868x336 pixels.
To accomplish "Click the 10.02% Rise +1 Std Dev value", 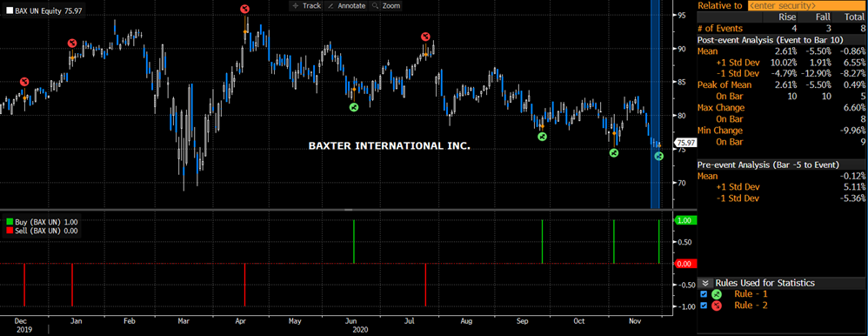I will tap(784, 62).
